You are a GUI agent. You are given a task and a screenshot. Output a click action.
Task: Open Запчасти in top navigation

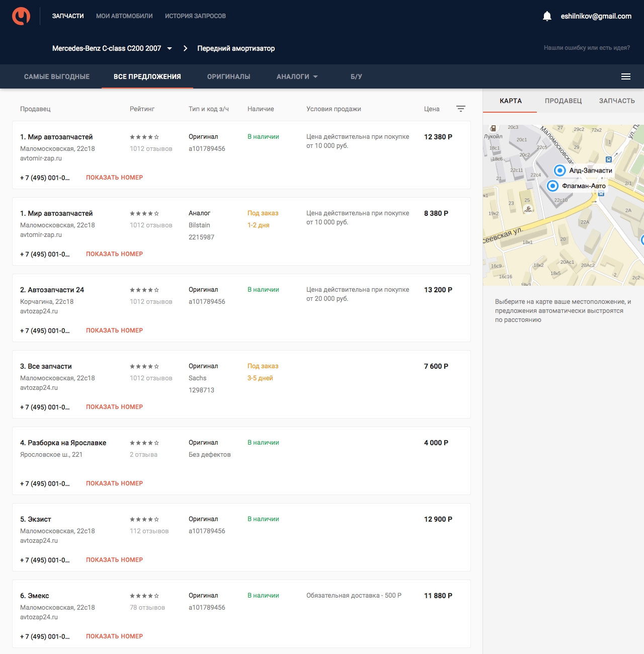68,16
